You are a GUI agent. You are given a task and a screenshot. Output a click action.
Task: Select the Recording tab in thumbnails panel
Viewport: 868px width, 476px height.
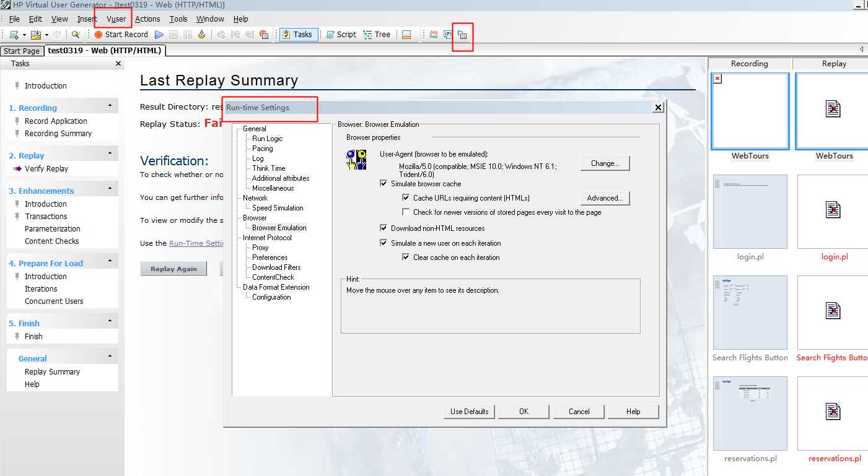[x=749, y=64]
